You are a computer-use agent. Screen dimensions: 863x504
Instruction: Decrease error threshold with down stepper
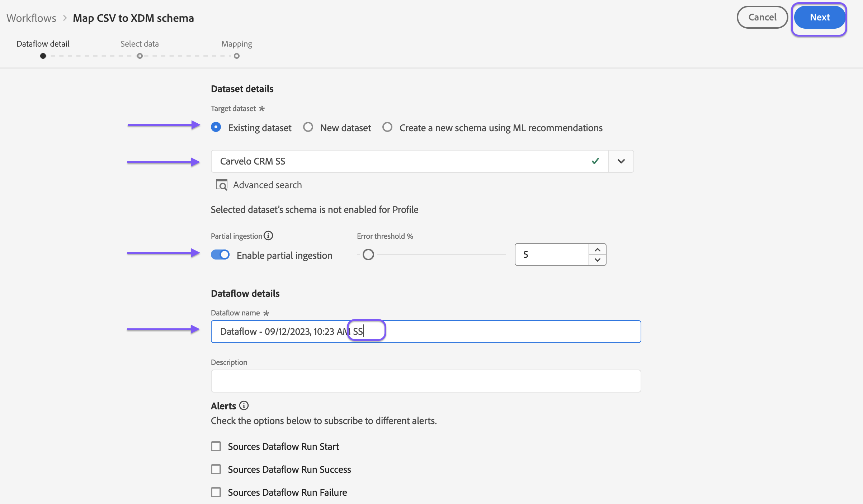598,260
